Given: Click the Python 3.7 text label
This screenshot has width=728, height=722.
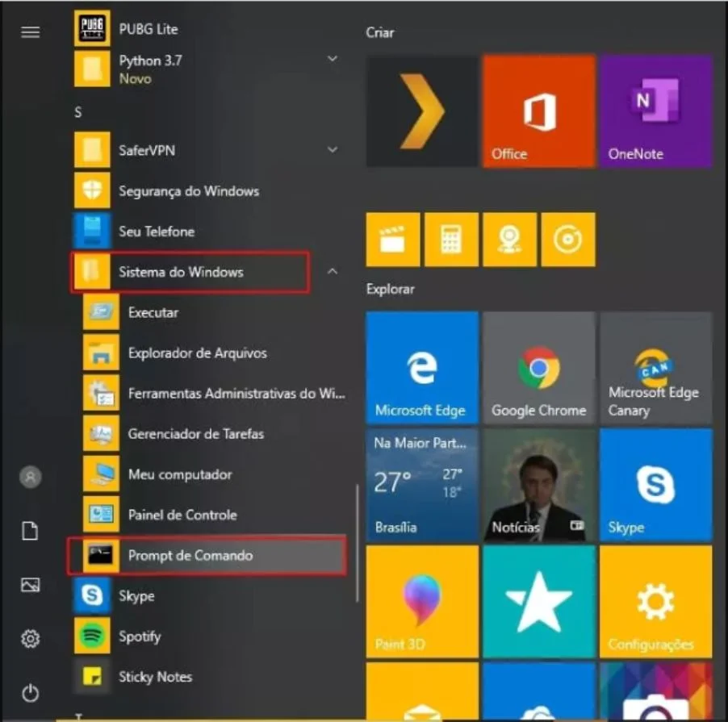Looking at the screenshot, I should [150, 61].
